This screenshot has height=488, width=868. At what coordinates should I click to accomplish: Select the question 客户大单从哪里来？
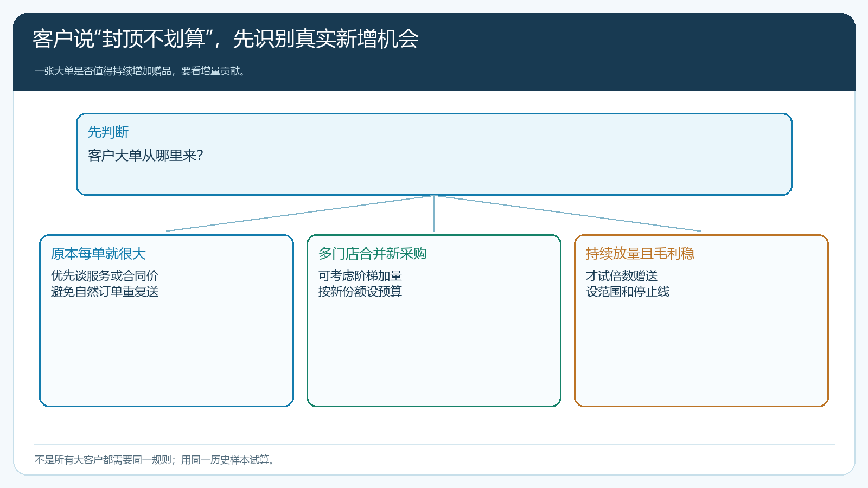point(146,156)
